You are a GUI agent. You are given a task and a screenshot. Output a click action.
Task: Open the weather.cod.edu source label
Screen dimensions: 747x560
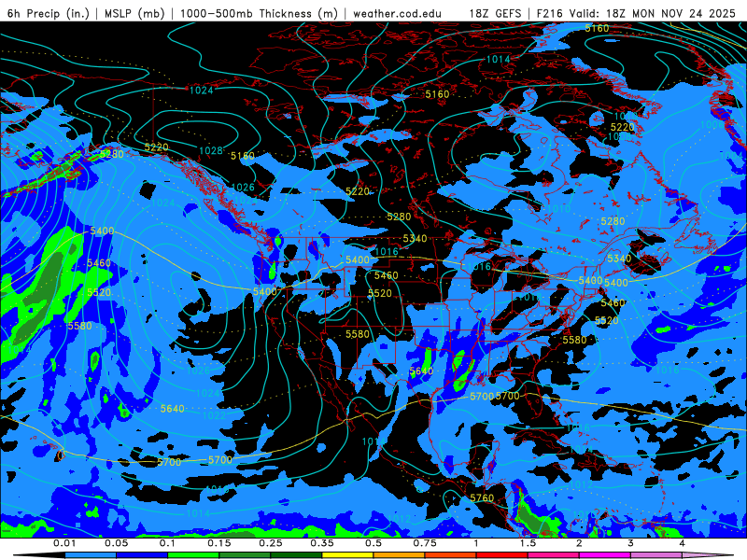pyautogui.click(x=397, y=13)
